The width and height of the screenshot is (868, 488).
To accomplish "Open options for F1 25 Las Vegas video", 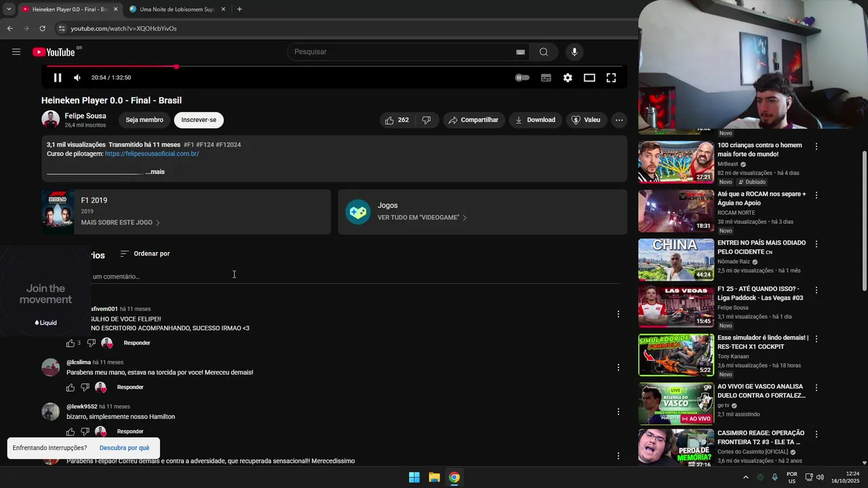I will pos(816,290).
